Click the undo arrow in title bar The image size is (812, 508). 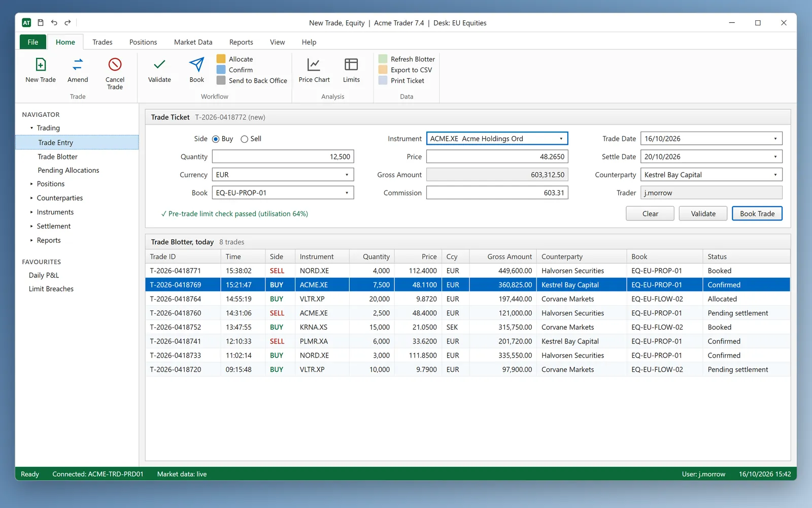[x=54, y=23]
